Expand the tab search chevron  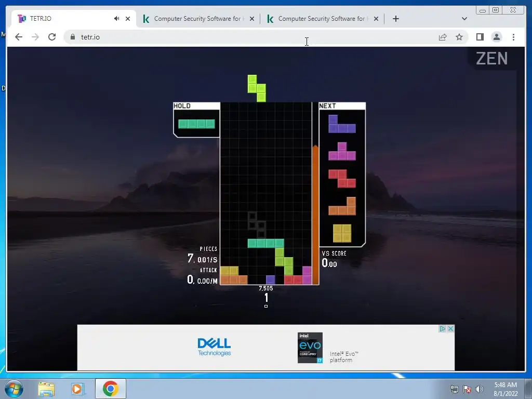464,19
